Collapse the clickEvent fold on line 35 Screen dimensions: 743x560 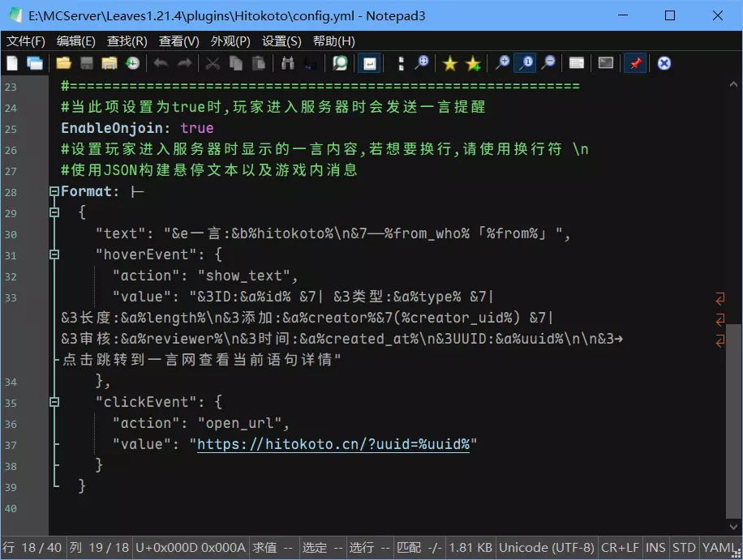[x=54, y=402]
